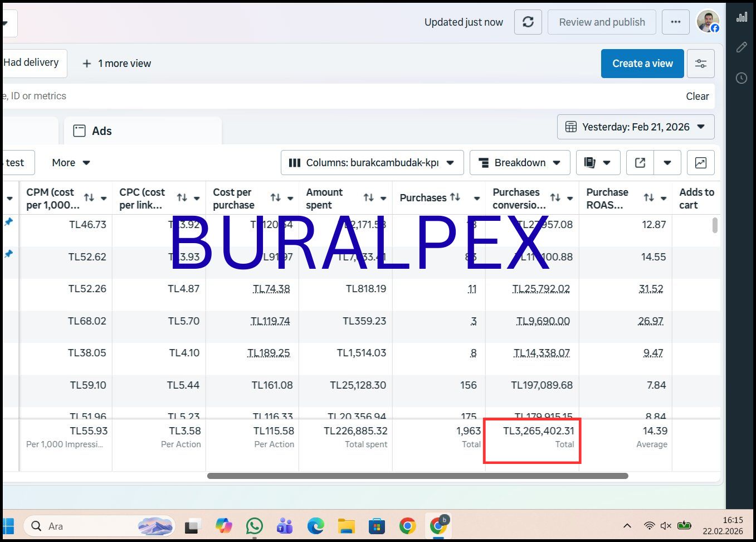756x542 pixels.
Task: Open the view filter settings icon
Action: point(700,64)
